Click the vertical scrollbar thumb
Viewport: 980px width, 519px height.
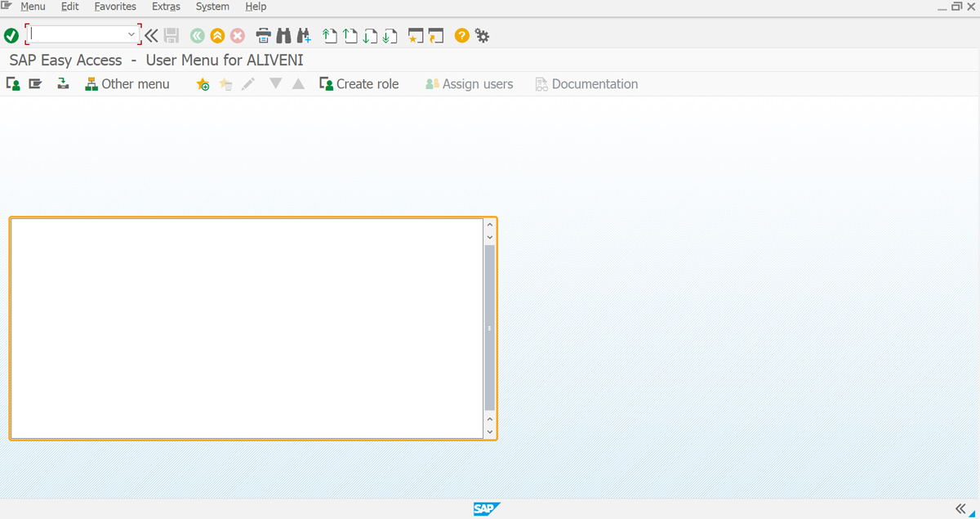click(490, 328)
